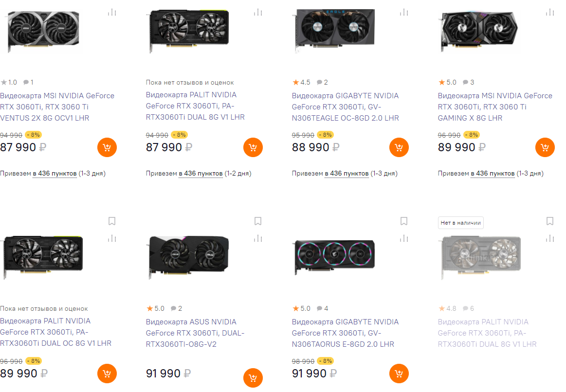
Task: Show 436 pickup points under GIGABYTE EAGLE
Action: click(x=347, y=174)
